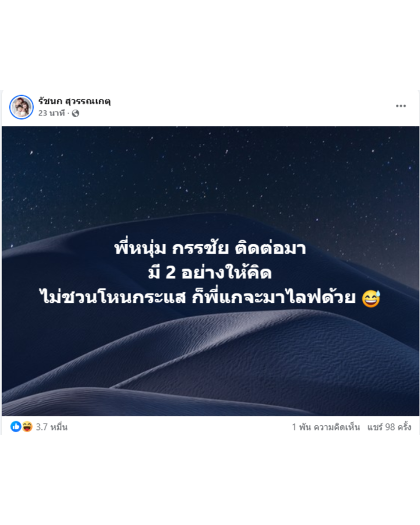Click the 23 นาที post timestamp
This screenshot has width=420, height=525.
coord(51,113)
